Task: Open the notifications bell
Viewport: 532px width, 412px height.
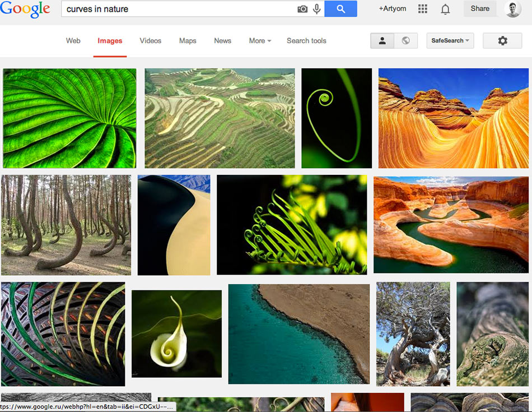Action: 445,9
